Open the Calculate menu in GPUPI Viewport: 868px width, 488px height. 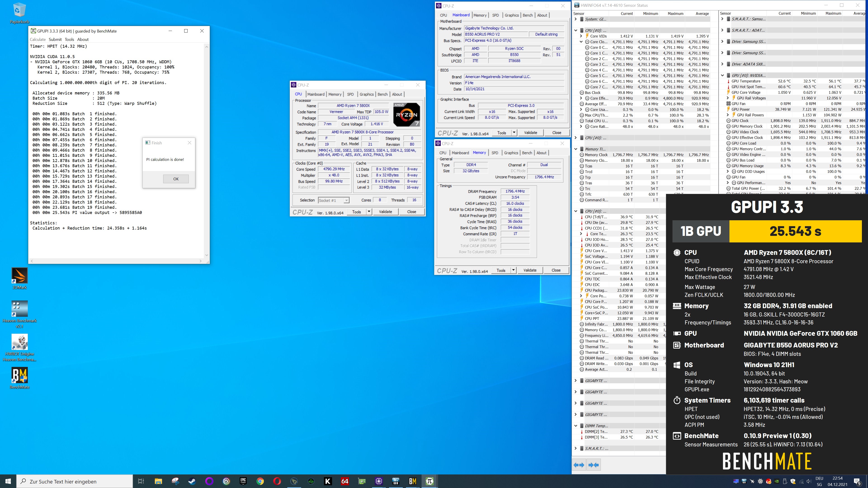37,39
